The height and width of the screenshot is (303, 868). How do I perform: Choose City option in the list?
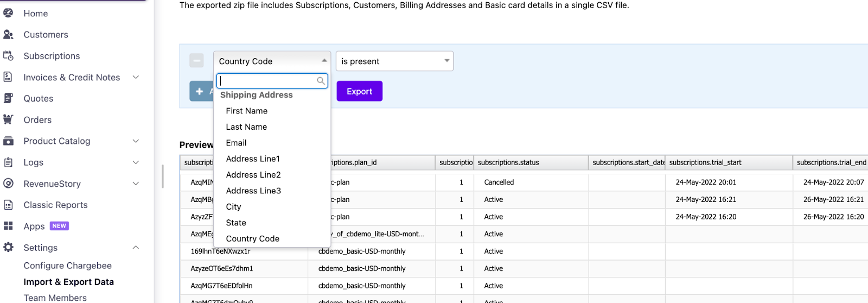tap(233, 207)
